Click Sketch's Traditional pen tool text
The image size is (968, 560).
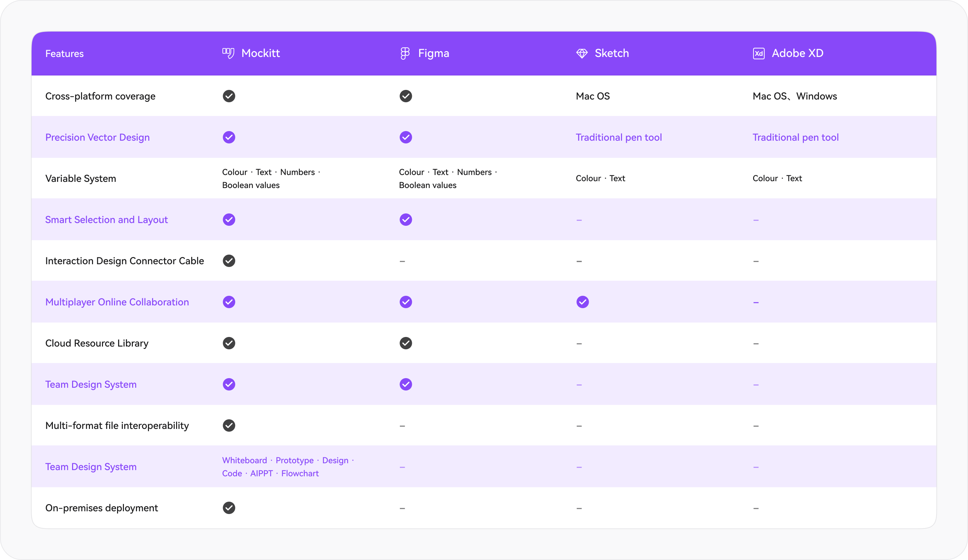tap(619, 138)
